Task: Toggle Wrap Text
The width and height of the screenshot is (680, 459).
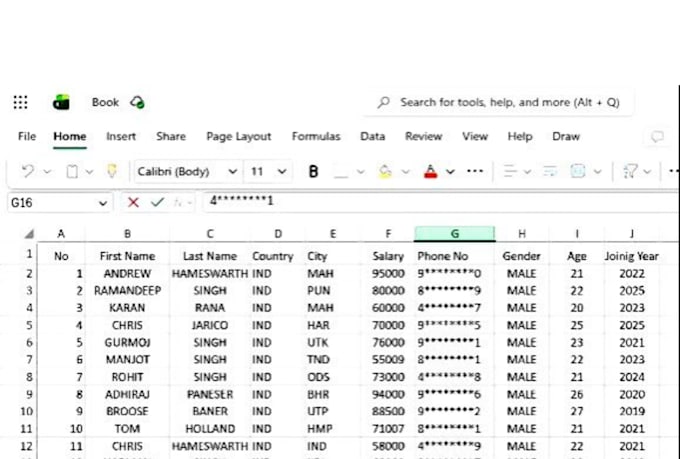Action: click(x=550, y=171)
